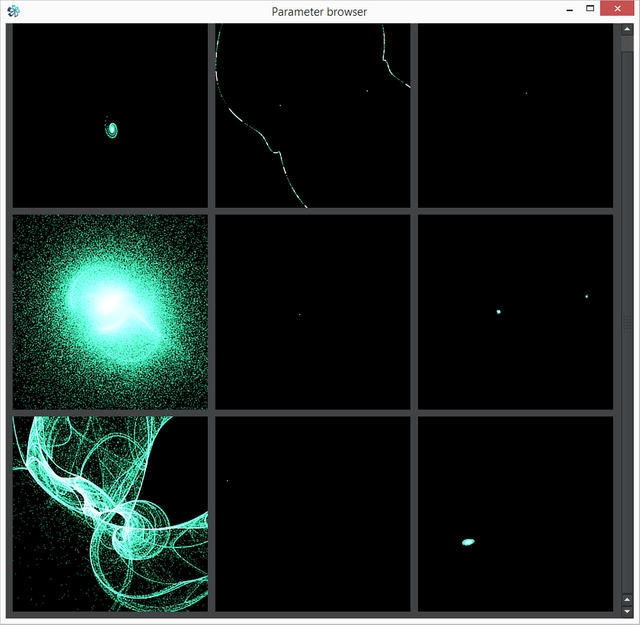
Task: Click the scroll-up arrow at the scrollbar top
Action: 627,29
